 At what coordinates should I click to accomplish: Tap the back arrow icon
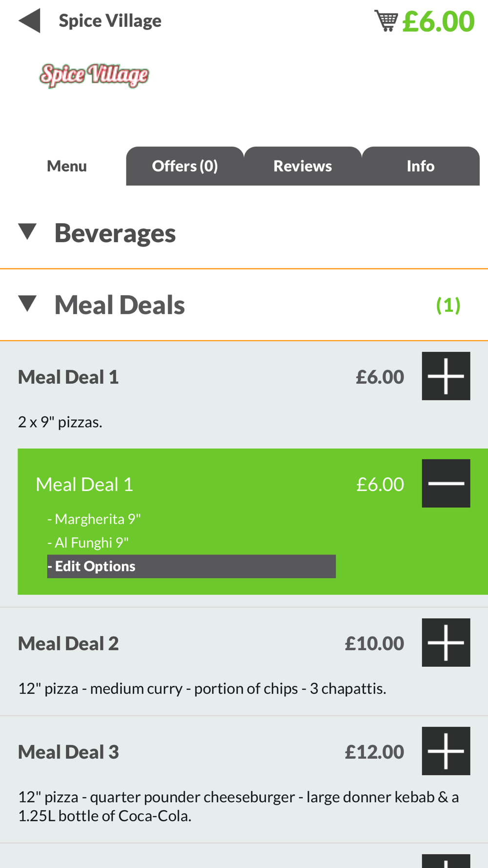click(x=29, y=21)
